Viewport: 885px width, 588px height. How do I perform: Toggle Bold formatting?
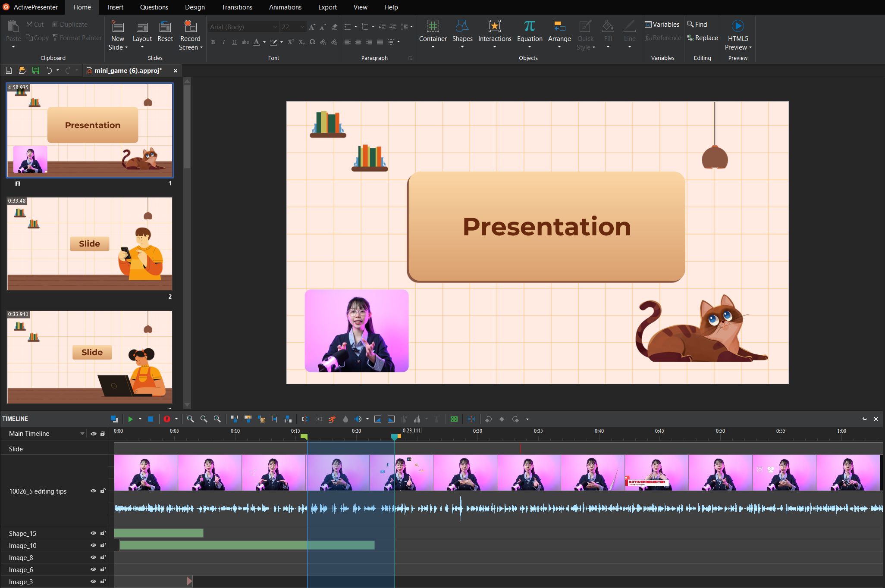[213, 42]
